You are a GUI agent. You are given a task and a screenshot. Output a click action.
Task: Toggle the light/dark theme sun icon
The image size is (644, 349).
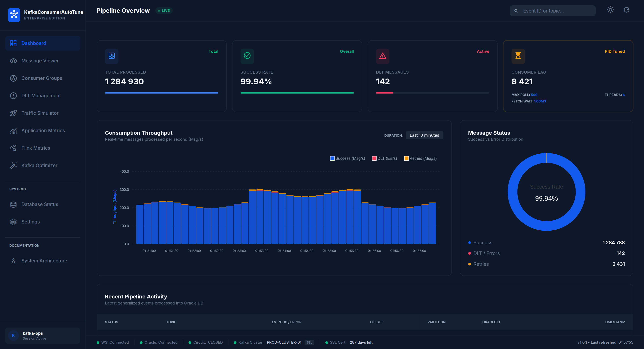point(610,10)
